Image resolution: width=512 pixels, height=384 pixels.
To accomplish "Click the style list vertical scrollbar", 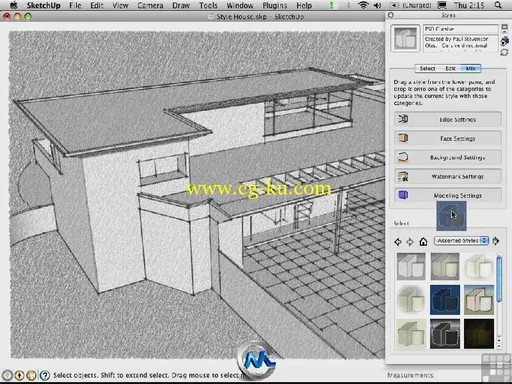I will point(499,279).
